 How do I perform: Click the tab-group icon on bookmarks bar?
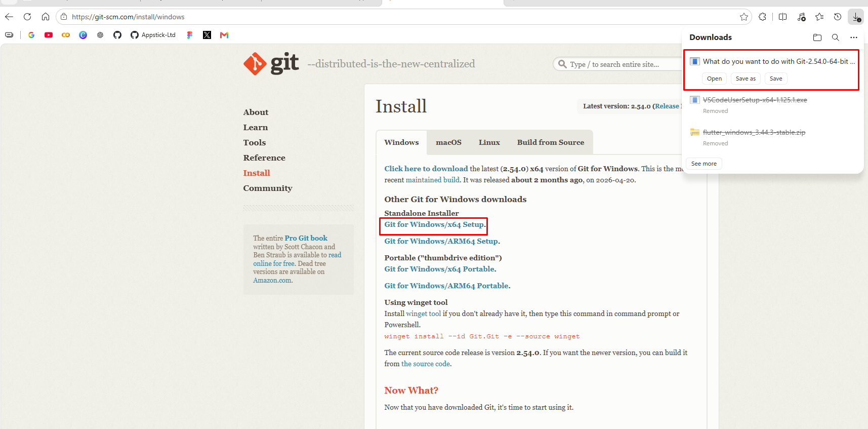[9, 35]
